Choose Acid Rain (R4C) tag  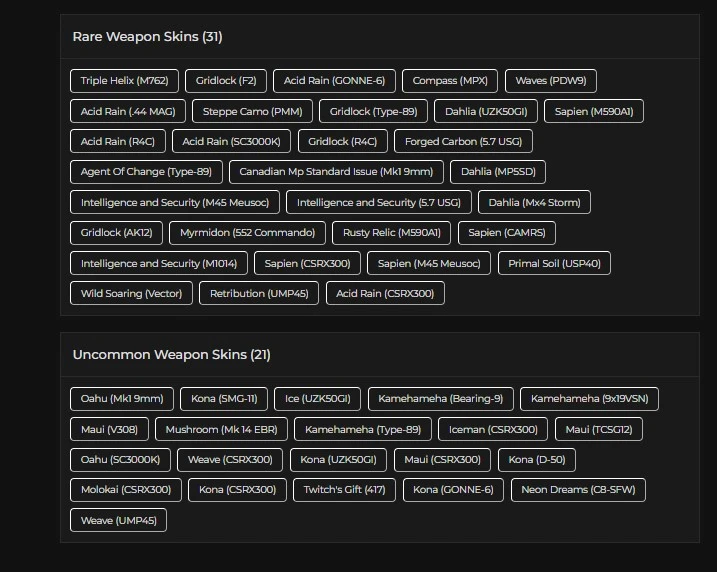tap(118, 141)
